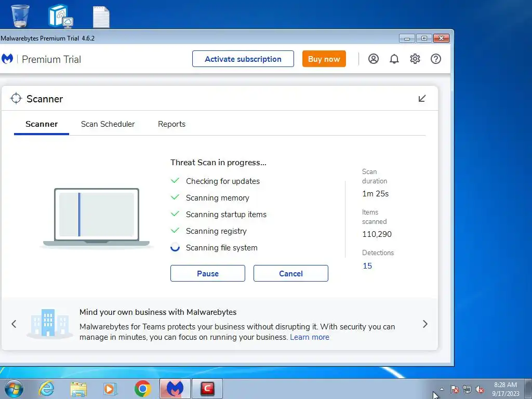The width and height of the screenshot is (532, 399).
Task: Click the orange Buy now button
Action: (x=324, y=59)
